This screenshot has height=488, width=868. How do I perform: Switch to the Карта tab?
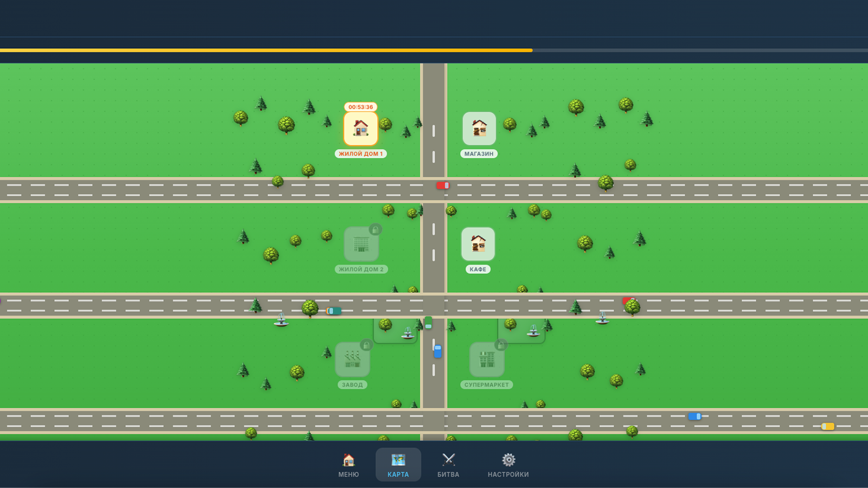coord(398,465)
